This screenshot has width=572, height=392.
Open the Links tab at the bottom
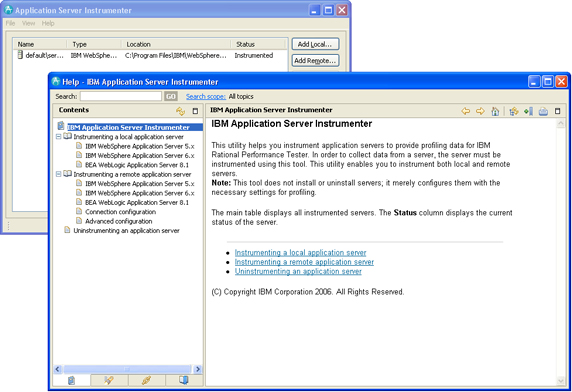147,380
